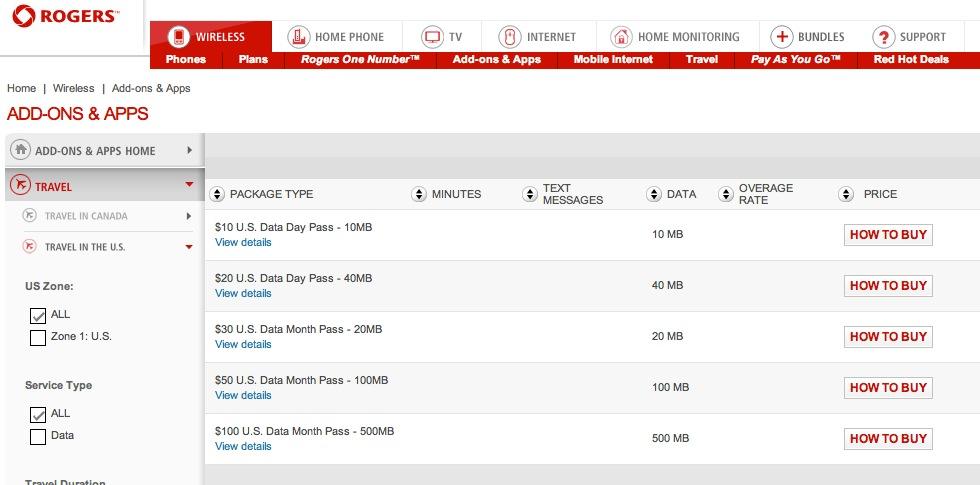Click the '$30 U.S. Data Month Pass - 20MB' title

298,329
